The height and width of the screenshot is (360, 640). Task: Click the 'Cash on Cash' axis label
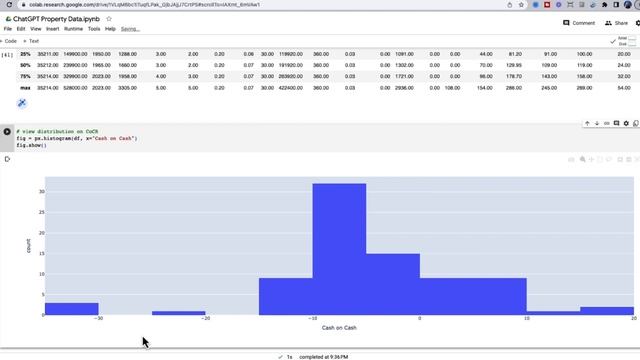[x=339, y=328]
